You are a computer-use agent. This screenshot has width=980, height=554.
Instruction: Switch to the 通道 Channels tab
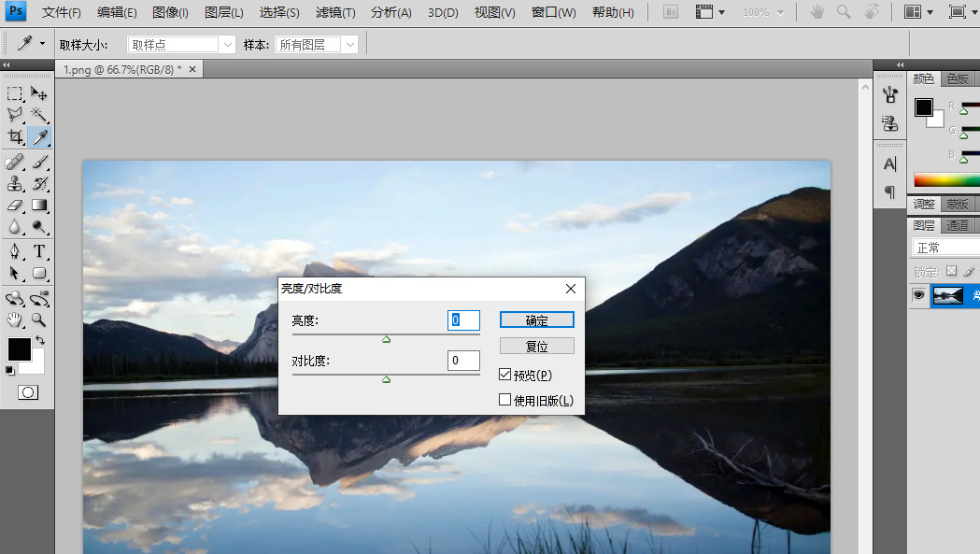pyautogui.click(x=957, y=225)
